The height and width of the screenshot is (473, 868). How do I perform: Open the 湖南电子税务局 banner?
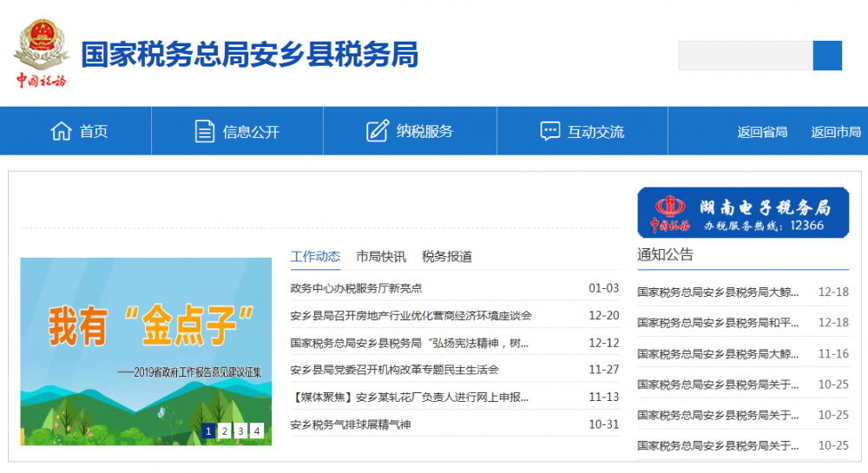pyautogui.click(x=743, y=213)
